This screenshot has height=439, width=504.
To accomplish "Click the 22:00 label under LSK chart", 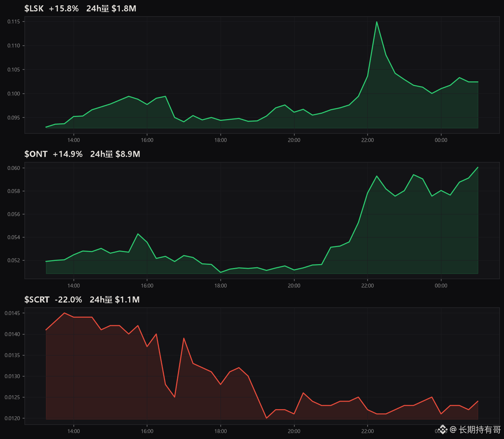I will [367, 140].
